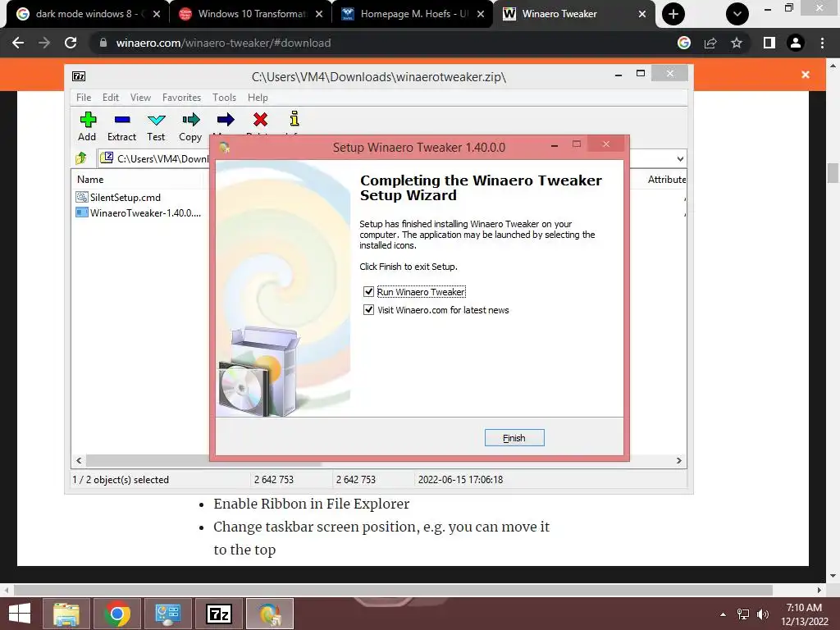Click the Chrome taskbar icon
Image resolution: width=840 pixels, height=630 pixels.
[117, 614]
